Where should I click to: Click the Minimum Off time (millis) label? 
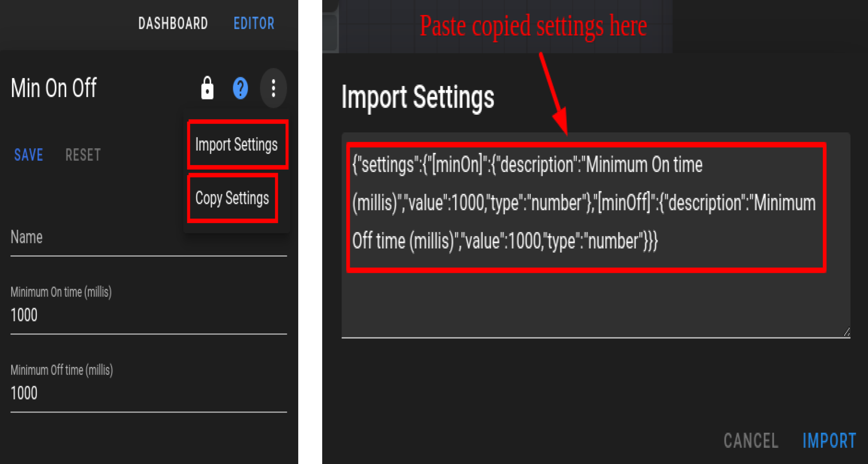click(x=62, y=370)
